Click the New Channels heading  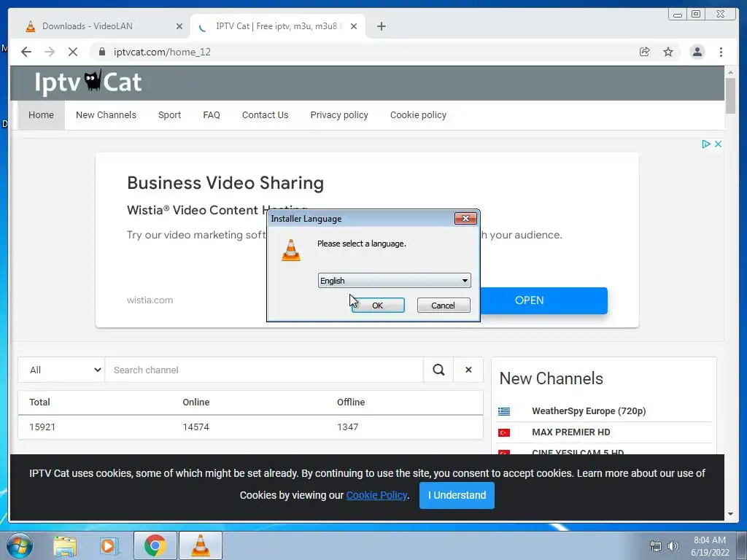[551, 378]
